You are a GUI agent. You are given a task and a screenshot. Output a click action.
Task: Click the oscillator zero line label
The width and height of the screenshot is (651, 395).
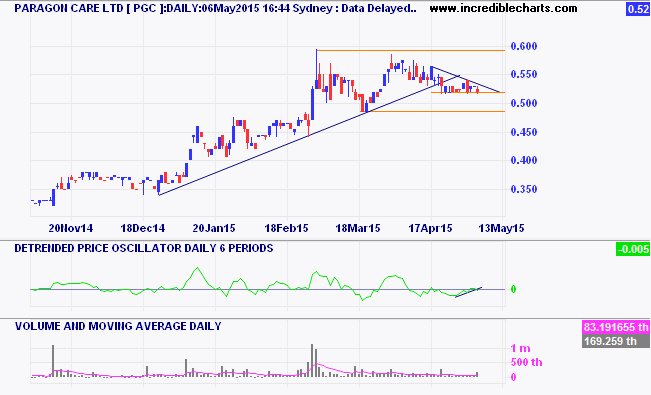(514, 289)
